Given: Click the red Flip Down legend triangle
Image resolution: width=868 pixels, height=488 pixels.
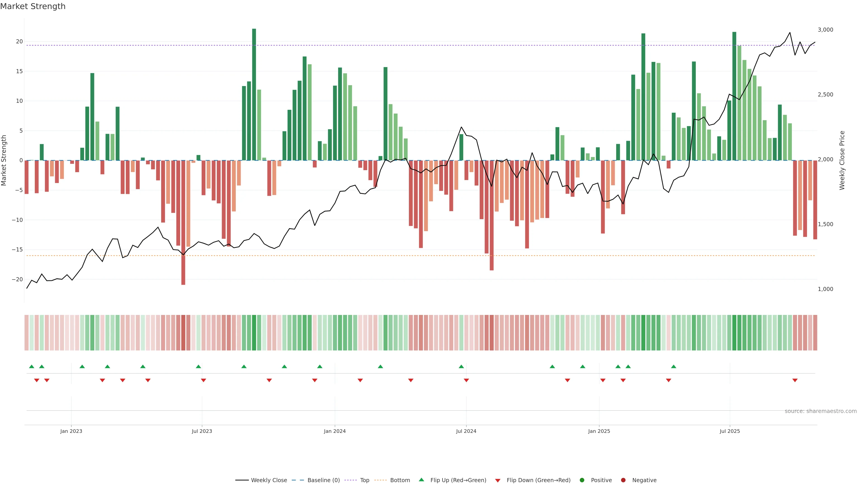Looking at the screenshot, I should coord(498,480).
